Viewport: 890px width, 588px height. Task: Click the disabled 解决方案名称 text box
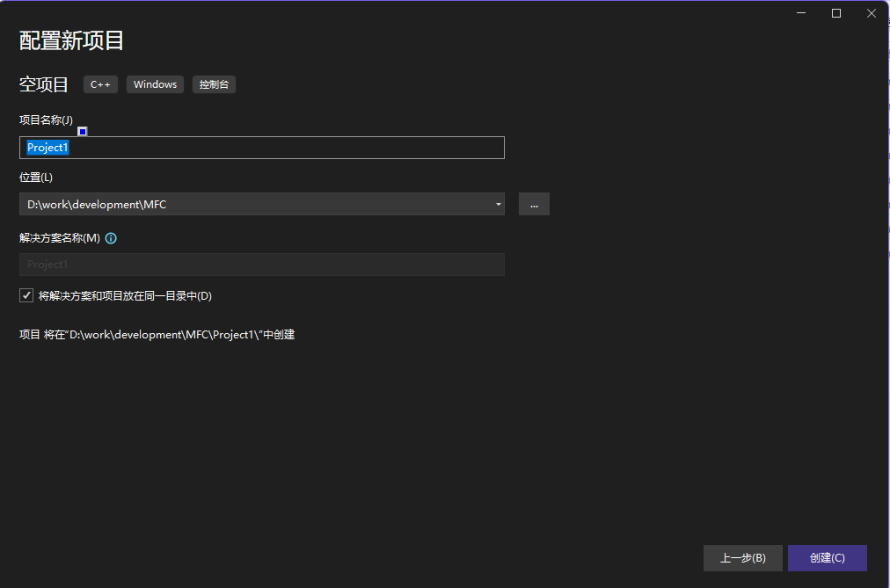coord(261,264)
